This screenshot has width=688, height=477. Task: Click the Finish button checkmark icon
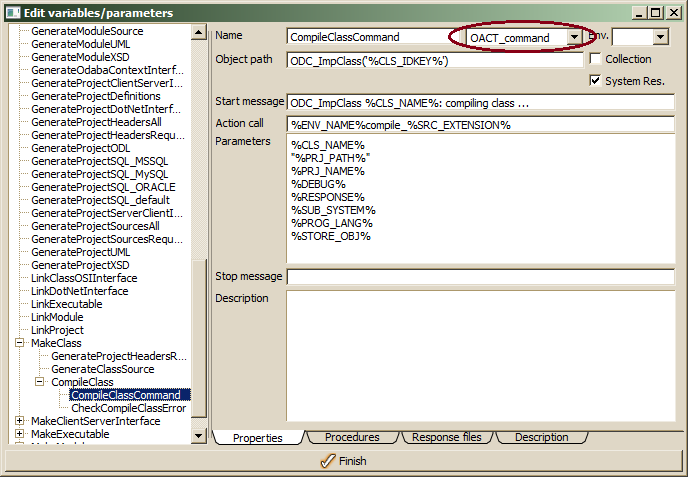(x=326, y=461)
